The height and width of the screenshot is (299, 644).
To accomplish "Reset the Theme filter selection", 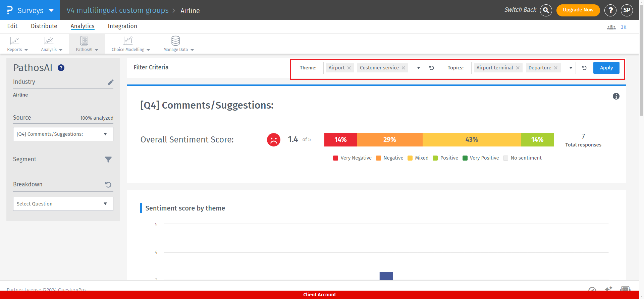I will pos(432,68).
